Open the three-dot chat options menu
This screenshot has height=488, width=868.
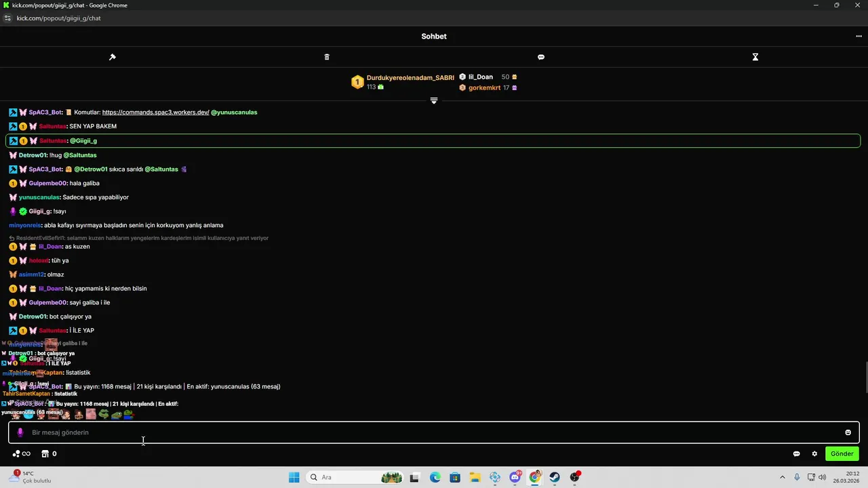(859, 37)
